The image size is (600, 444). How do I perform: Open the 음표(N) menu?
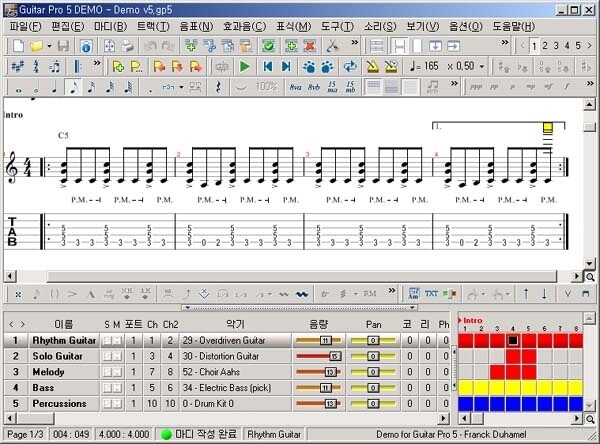196,26
